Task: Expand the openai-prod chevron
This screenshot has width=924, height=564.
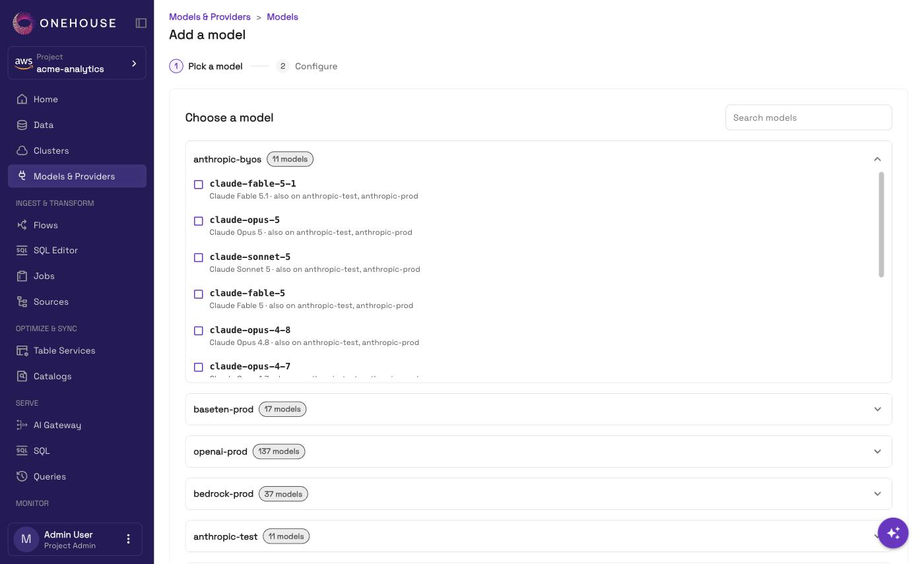Action: click(x=877, y=451)
